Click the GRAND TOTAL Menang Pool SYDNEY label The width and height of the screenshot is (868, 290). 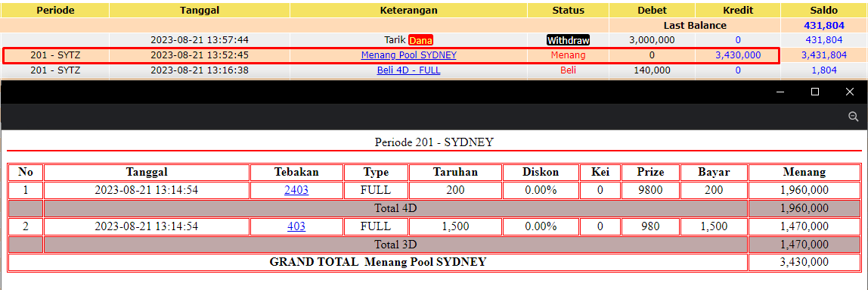click(x=377, y=262)
